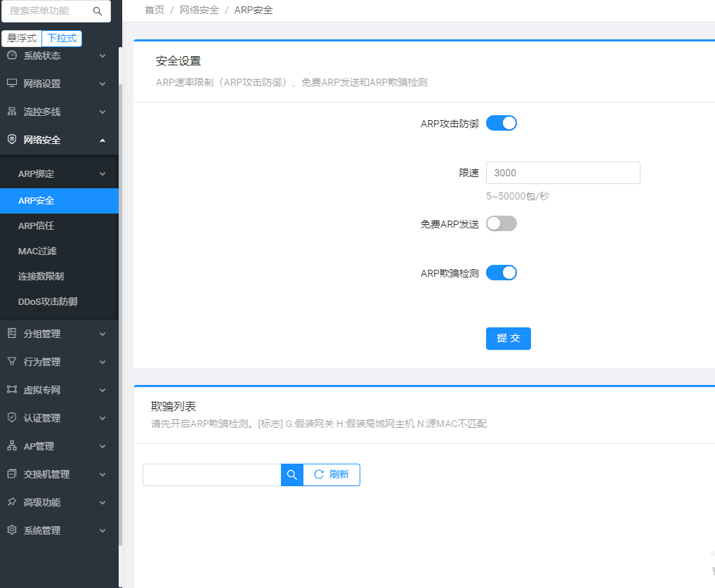Screen dimensions: 715x588
Task: Select the 下拉式 menu style
Action: click(x=62, y=39)
